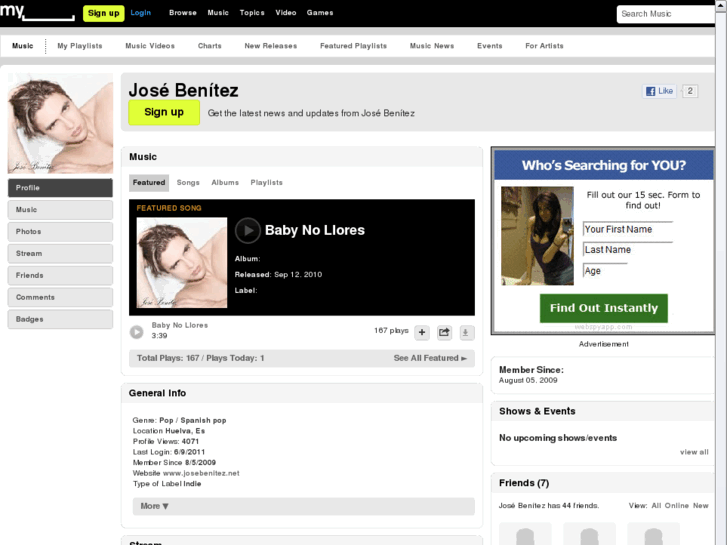The height and width of the screenshot is (545, 727).
Task: Click view all under Shows & Events
Action: [694, 452]
